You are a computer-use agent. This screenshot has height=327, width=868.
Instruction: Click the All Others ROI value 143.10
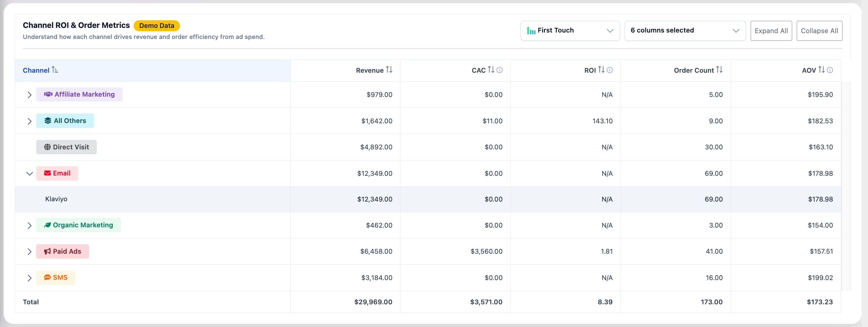pos(603,121)
